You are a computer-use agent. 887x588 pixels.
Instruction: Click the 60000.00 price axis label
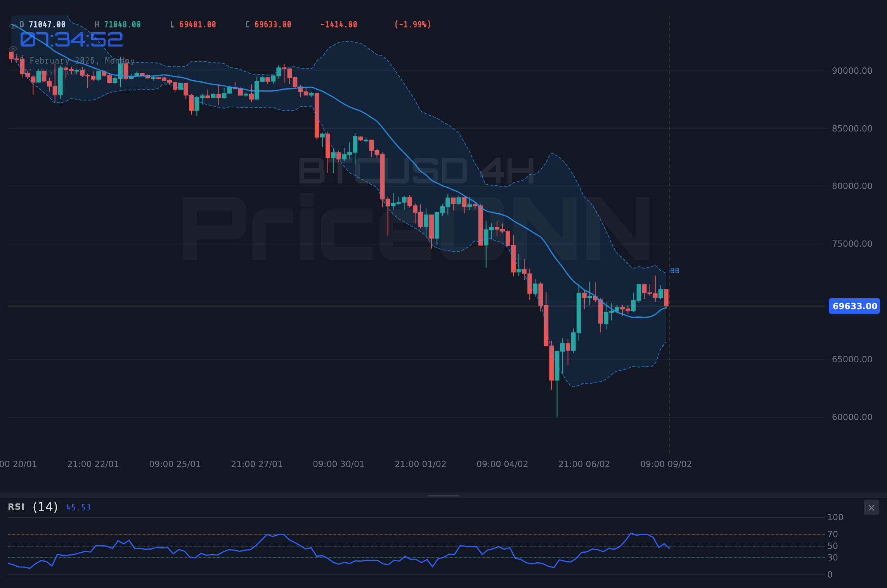[x=852, y=417]
